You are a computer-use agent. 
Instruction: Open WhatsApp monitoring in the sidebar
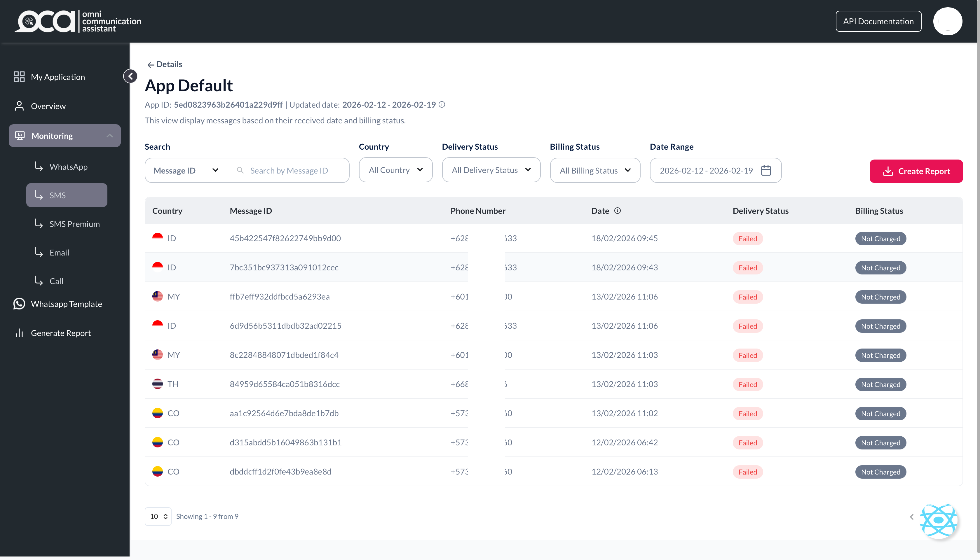coord(69,167)
